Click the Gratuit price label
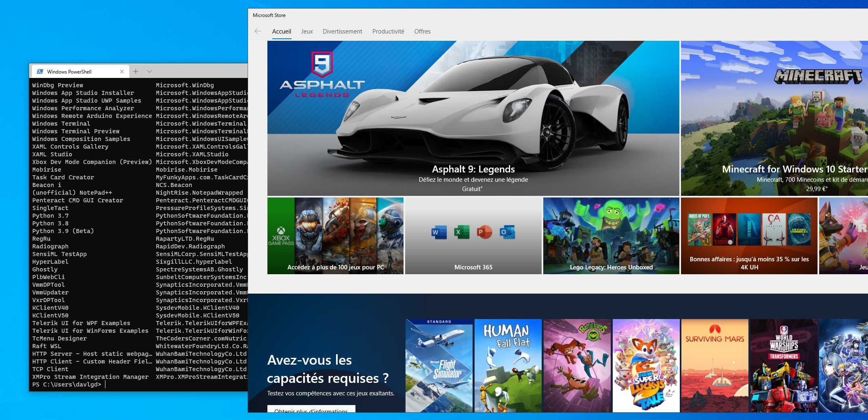 point(472,189)
